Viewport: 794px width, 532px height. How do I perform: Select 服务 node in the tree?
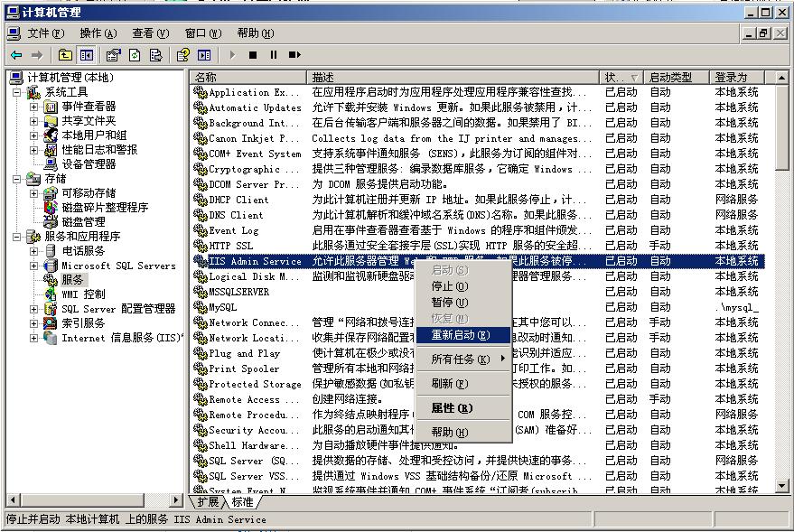pyautogui.click(x=72, y=280)
